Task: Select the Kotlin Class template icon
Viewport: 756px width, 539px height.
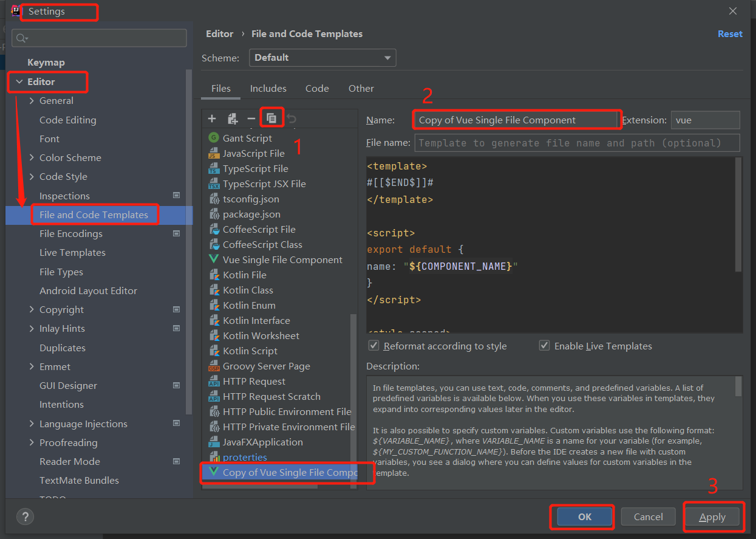Action: [x=213, y=290]
